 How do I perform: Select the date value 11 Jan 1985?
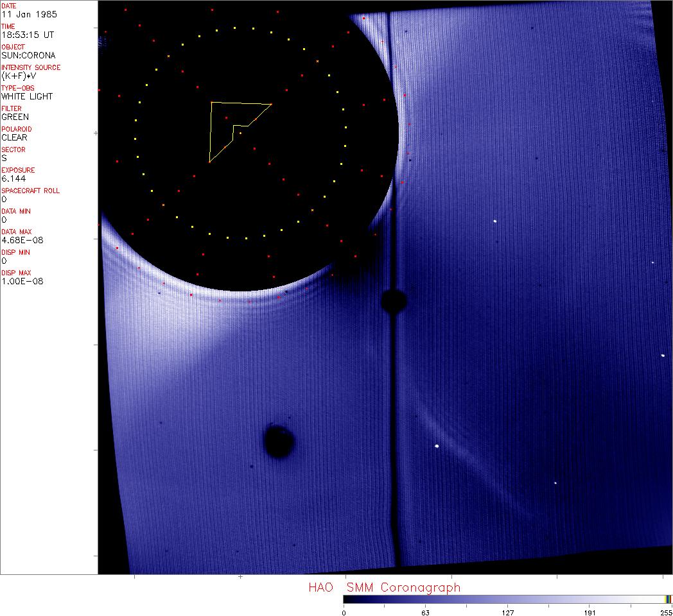click(x=21, y=14)
